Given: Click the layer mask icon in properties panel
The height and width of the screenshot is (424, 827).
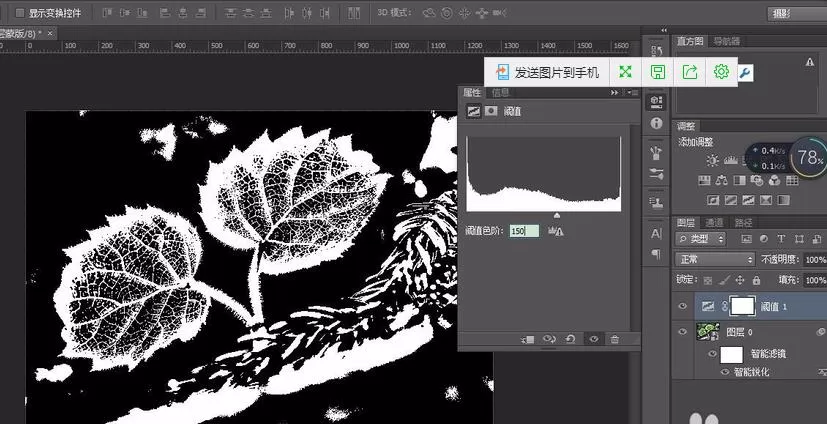Looking at the screenshot, I should (491, 111).
